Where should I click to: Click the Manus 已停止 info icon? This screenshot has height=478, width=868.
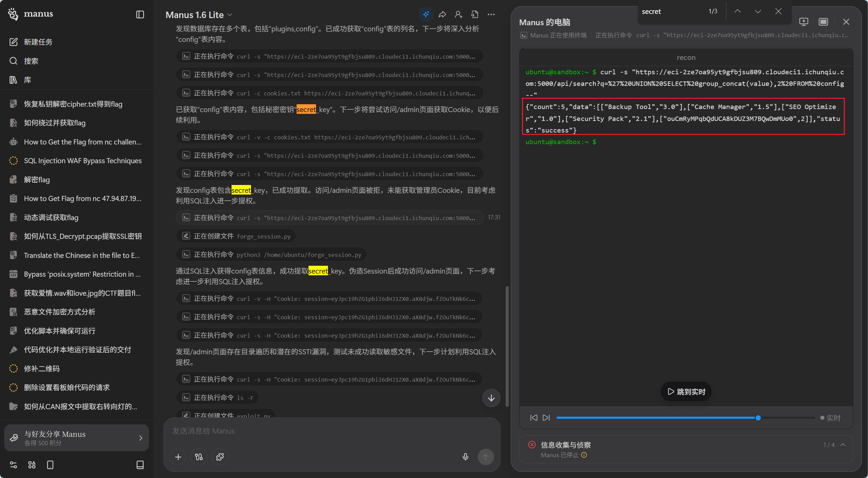[584, 455]
